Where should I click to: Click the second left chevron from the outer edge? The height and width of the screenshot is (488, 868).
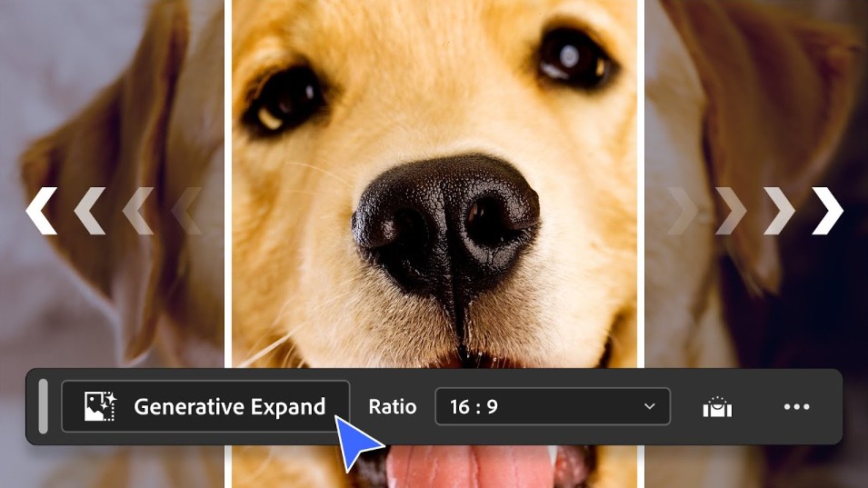coord(89,211)
